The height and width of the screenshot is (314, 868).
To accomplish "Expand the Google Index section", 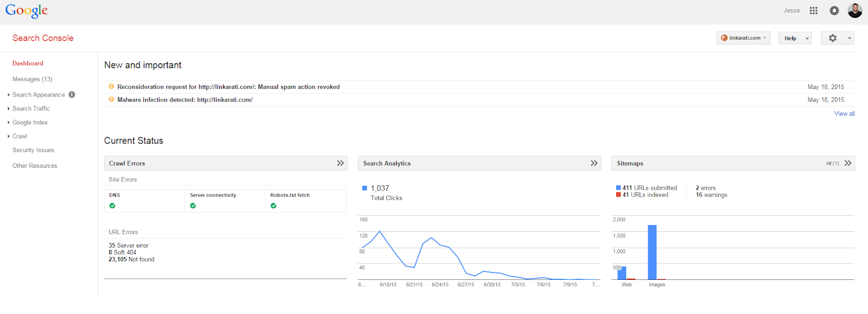I will [x=30, y=122].
